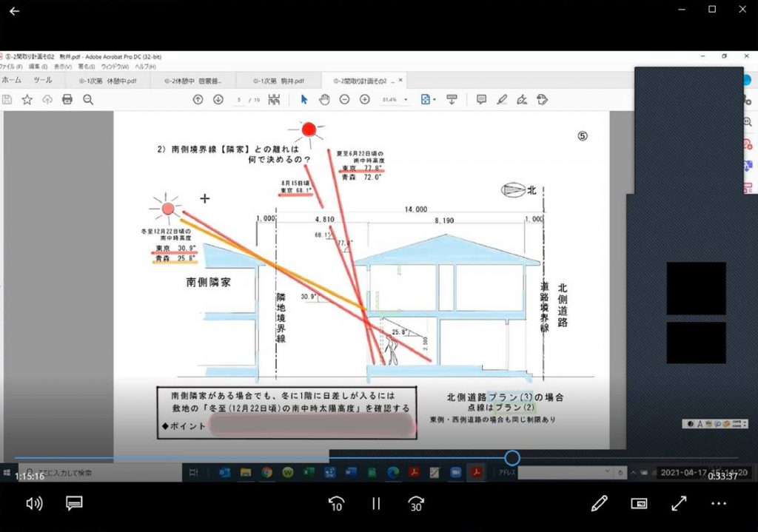Print the PDF using the Acrobat printer icon
758x532 pixels.
tap(67, 100)
